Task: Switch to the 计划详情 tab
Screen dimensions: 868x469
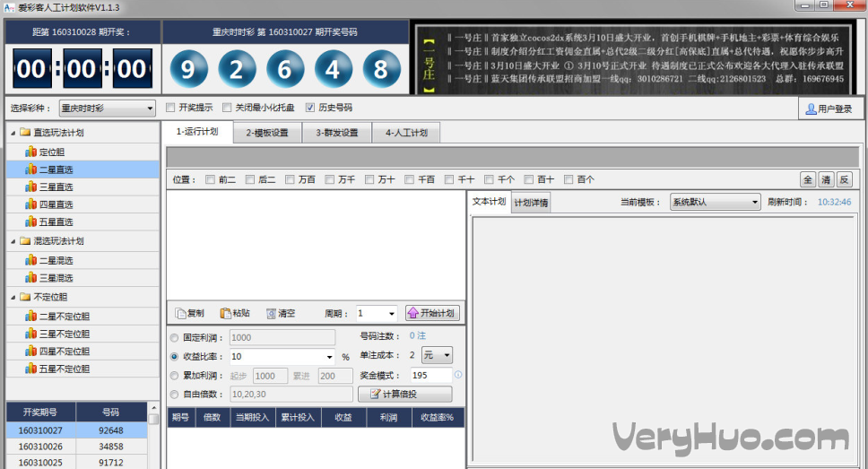Action: tap(531, 203)
